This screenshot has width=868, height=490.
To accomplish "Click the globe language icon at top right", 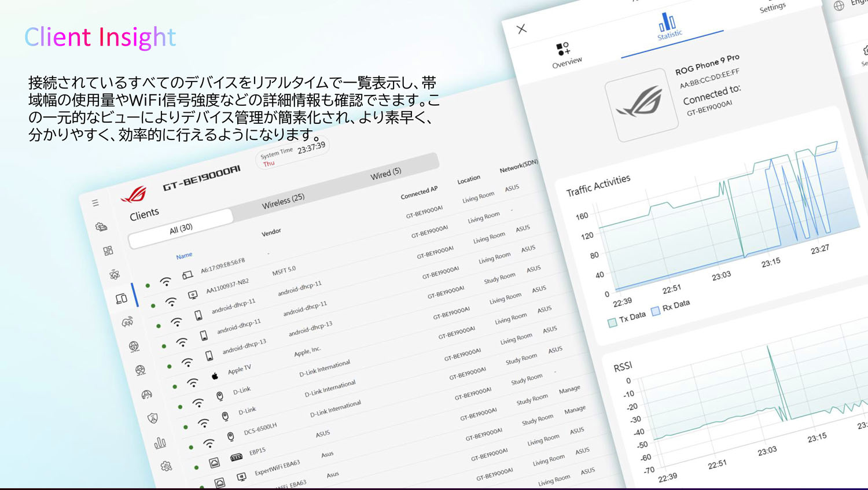I will click(839, 6).
